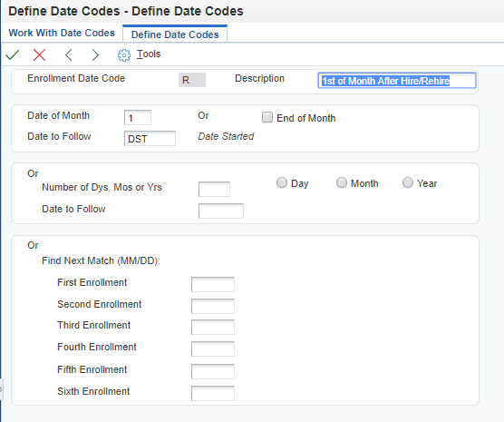The image size is (504, 422).
Task: Select the Year radio button
Action: click(x=408, y=182)
